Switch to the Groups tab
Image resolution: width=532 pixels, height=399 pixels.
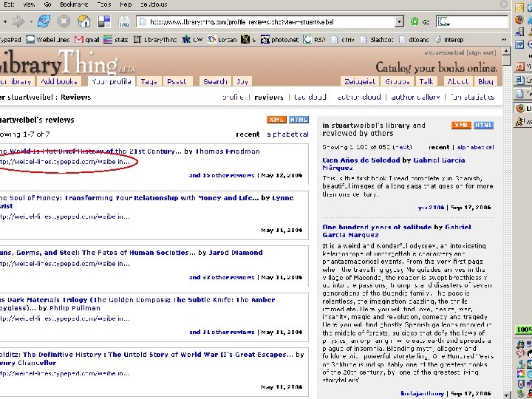coord(398,81)
